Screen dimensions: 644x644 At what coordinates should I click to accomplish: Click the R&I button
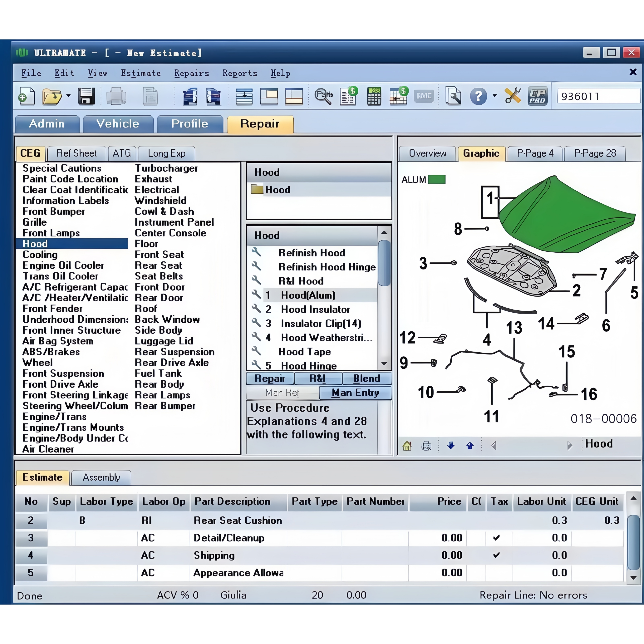click(318, 378)
